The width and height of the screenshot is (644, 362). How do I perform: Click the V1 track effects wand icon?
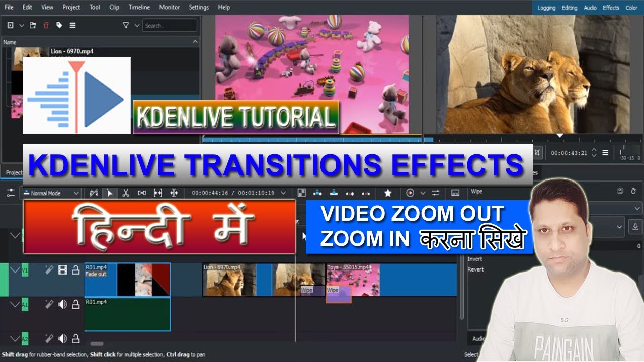pos(49,270)
